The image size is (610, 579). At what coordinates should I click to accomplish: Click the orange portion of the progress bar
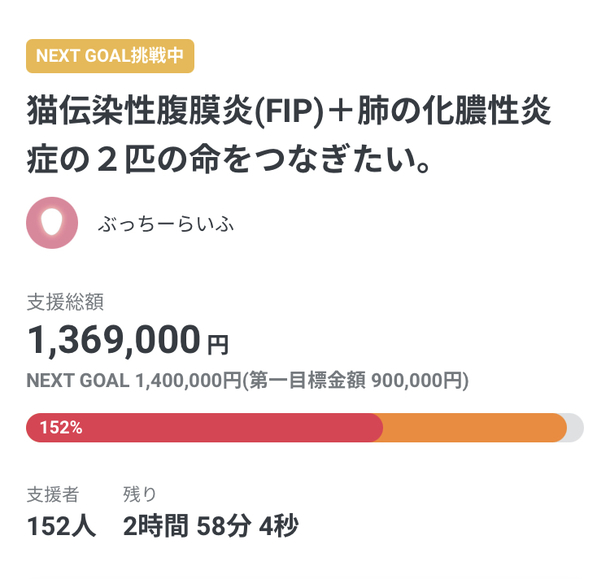pyautogui.click(x=475, y=427)
